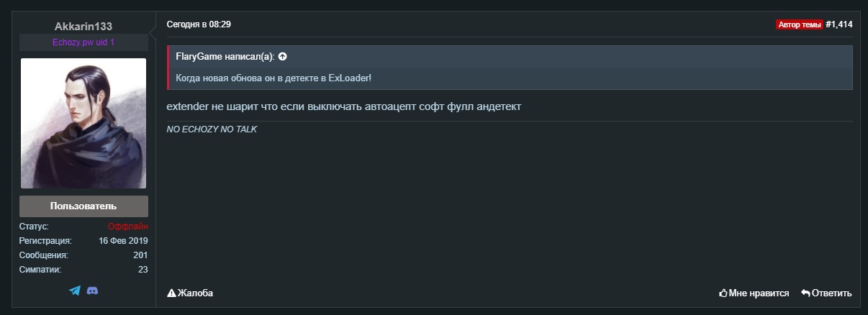Like the post with Мне нравится

[754, 293]
